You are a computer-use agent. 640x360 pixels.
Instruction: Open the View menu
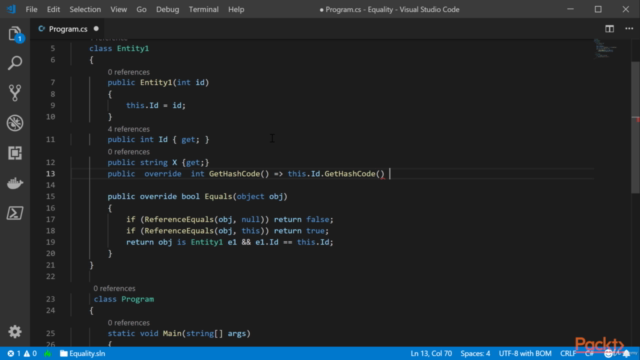118,9
